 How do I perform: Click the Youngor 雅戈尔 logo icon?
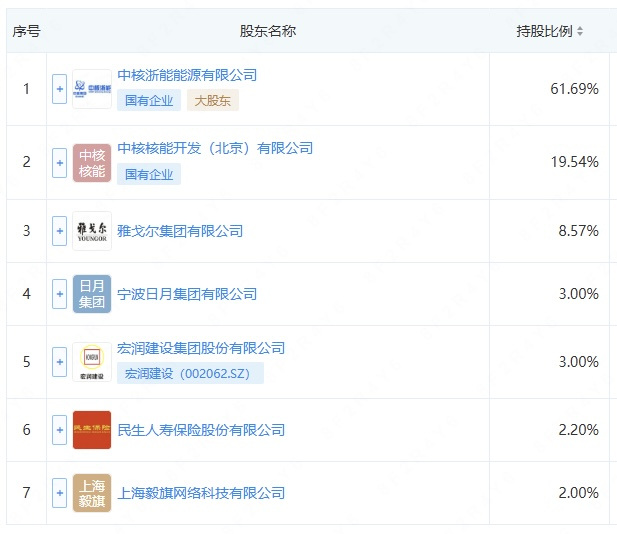92,231
